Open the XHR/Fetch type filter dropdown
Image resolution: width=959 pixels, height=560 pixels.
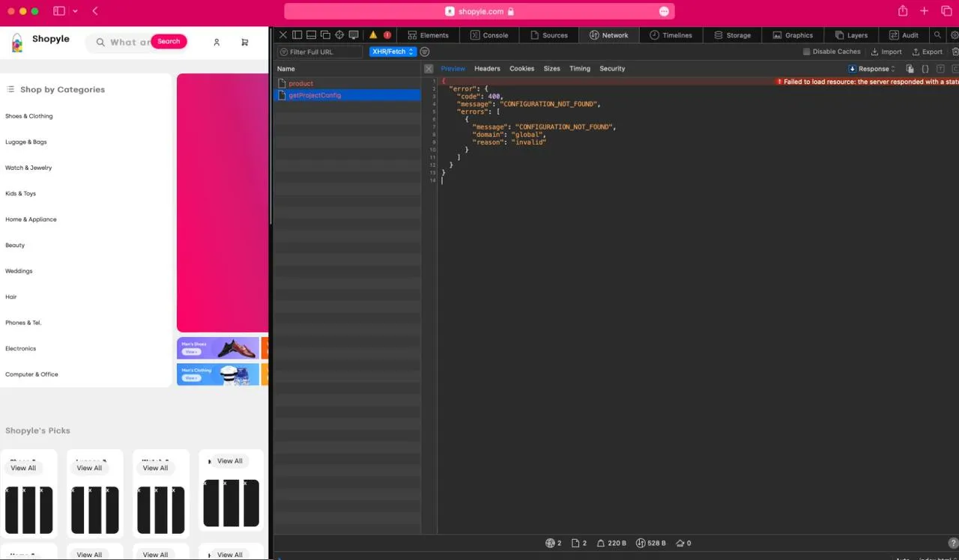(393, 52)
